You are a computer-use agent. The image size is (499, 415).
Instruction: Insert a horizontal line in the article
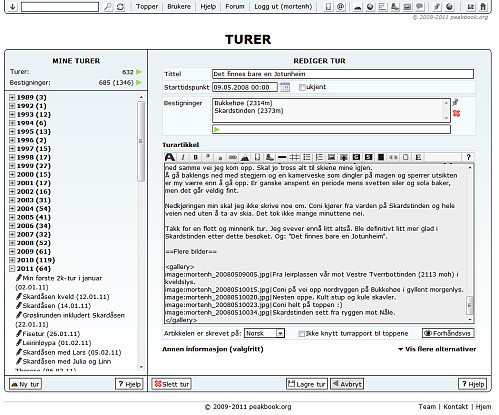click(282, 157)
